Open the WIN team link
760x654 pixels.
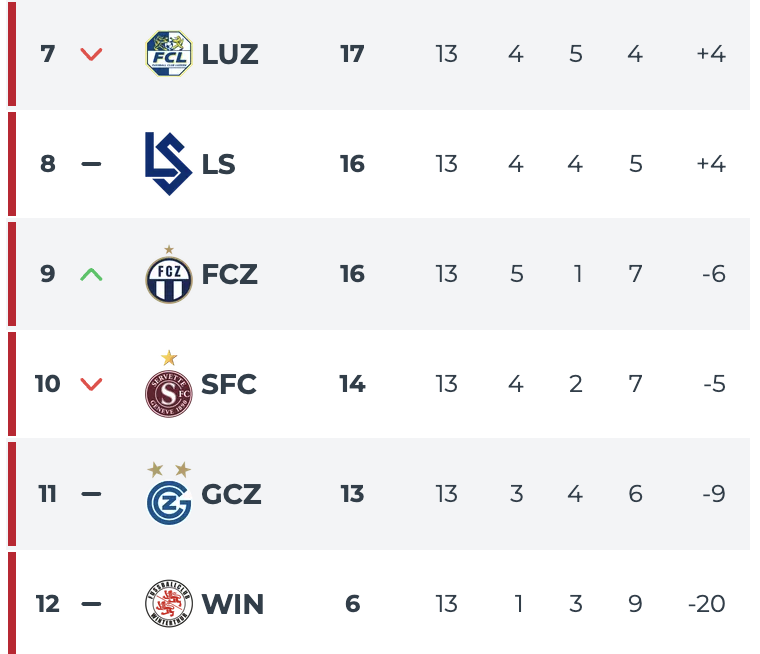[x=233, y=604]
